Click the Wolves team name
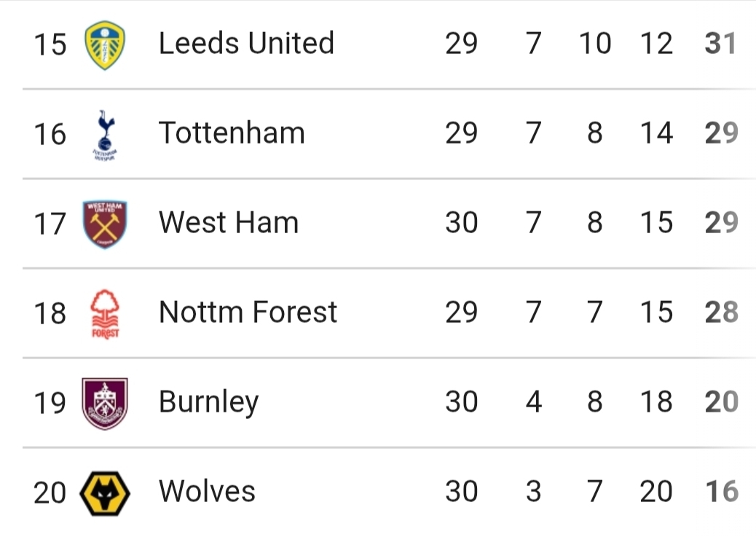 click(207, 492)
